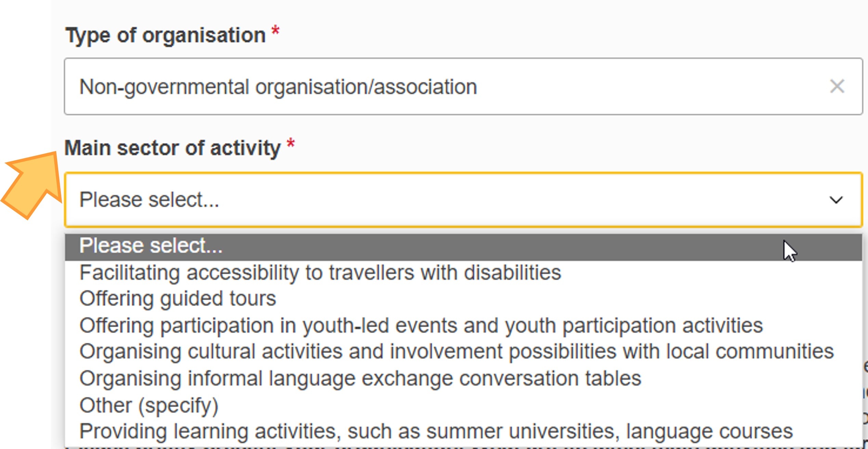Select 'Organising informal language exchange conversation tables'

[360, 378]
